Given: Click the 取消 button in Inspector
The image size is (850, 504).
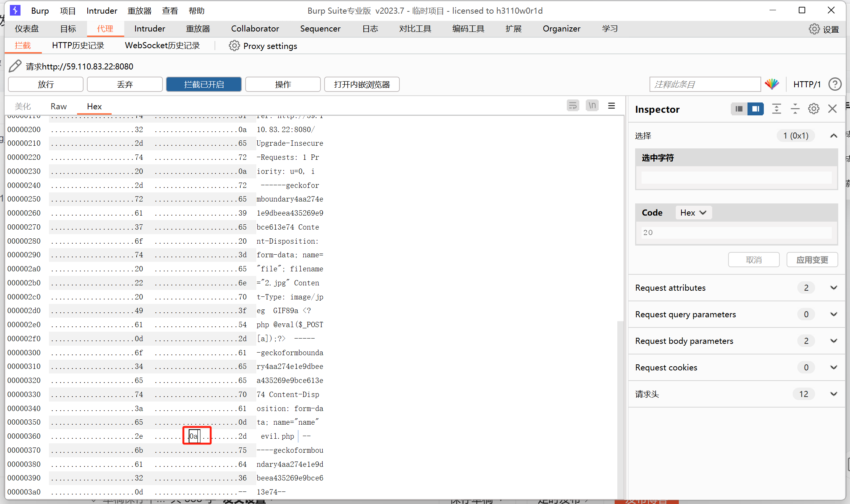Looking at the screenshot, I should point(754,260).
